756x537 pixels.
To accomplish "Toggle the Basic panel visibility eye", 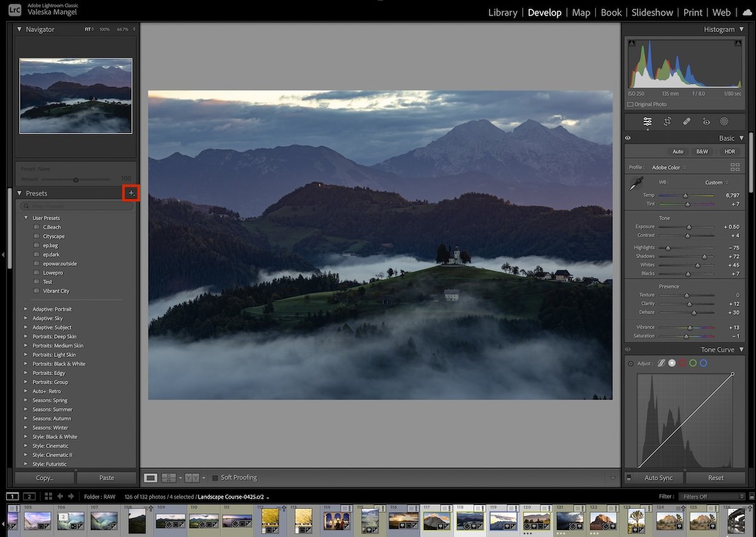I will [627, 137].
